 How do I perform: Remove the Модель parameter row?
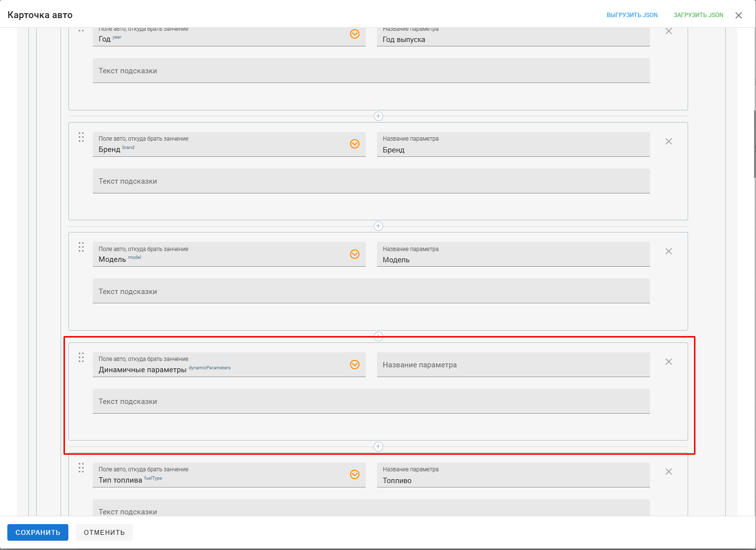(669, 252)
